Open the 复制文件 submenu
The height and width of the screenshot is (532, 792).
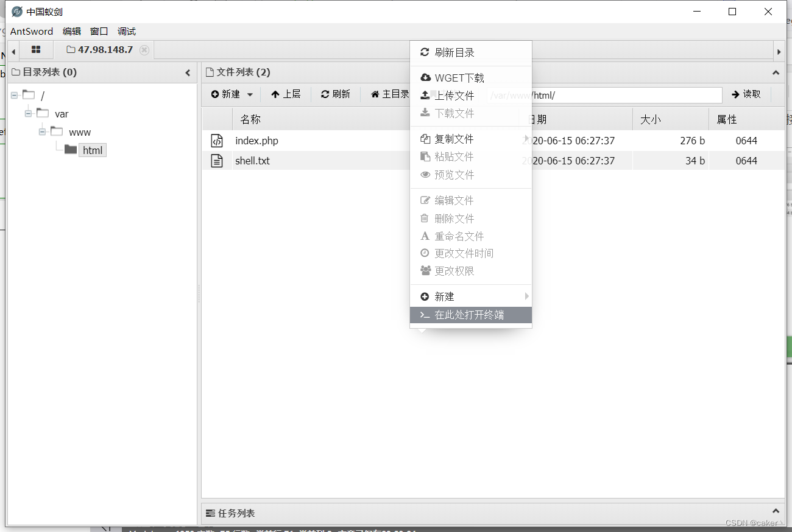click(x=471, y=139)
